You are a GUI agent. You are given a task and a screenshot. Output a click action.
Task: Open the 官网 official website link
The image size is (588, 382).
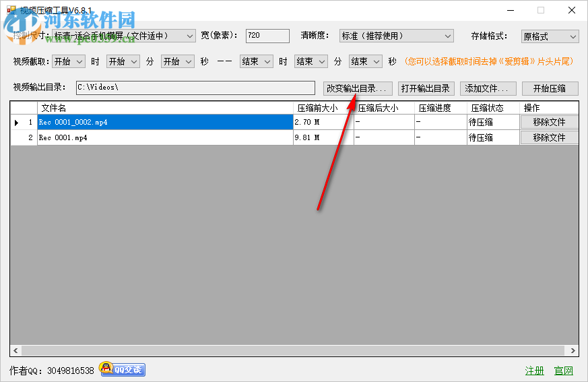[564, 371]
